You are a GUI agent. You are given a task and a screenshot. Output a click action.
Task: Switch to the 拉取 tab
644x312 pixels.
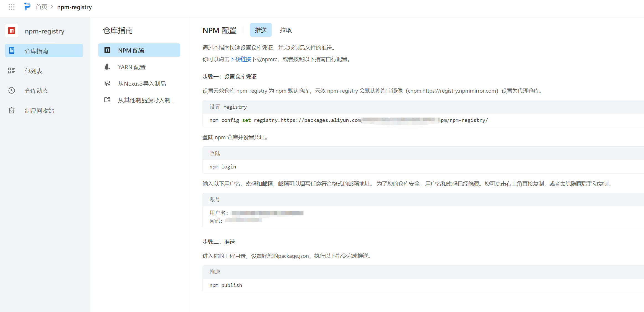[285, 30]
